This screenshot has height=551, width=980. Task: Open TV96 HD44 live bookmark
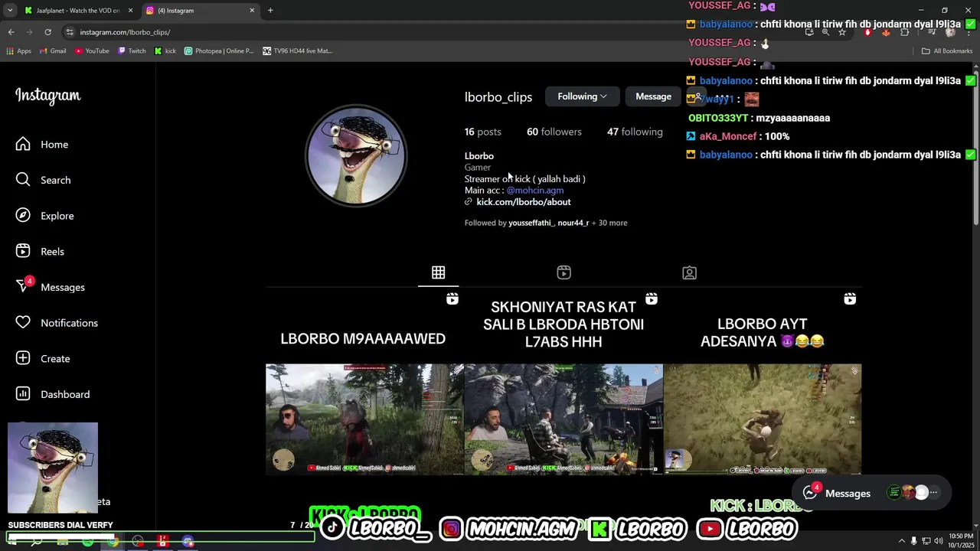pyautogui.click(x=298, y=51)
